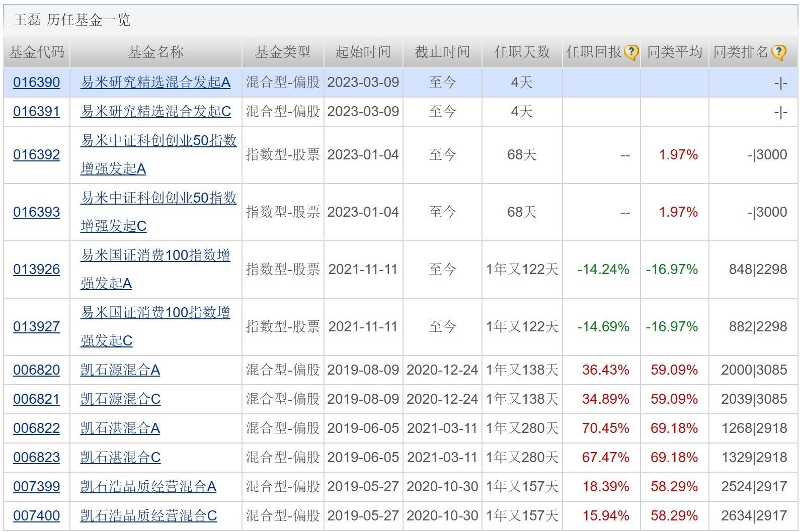Click the 2039|3085 ranking cell
The height and width of the screenshot is (532, 800).
click(x=754, y=399)
